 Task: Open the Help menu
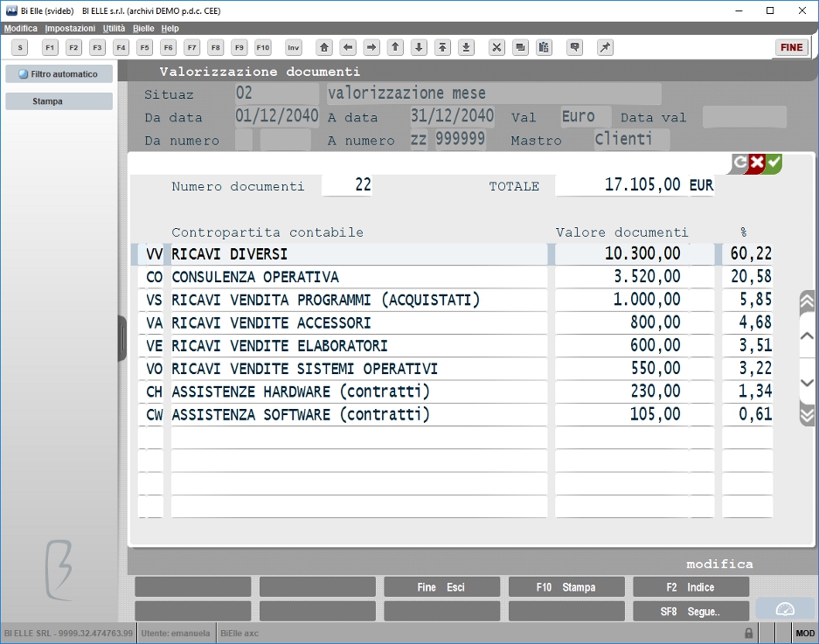(x=170, y=28)
